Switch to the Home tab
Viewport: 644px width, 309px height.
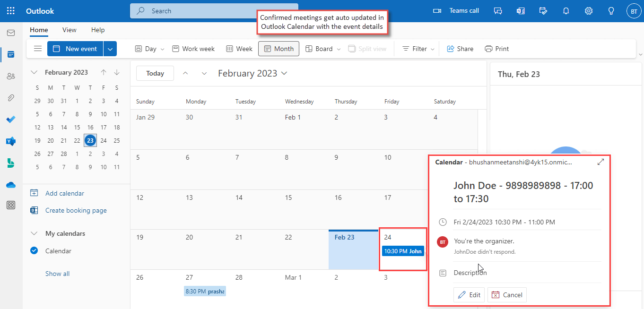click(39, 30)
